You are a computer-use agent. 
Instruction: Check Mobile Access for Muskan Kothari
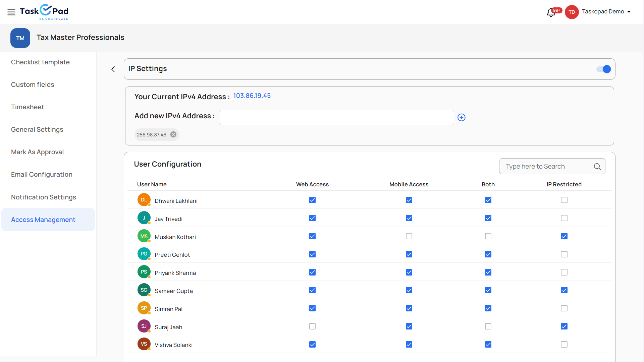409,236
